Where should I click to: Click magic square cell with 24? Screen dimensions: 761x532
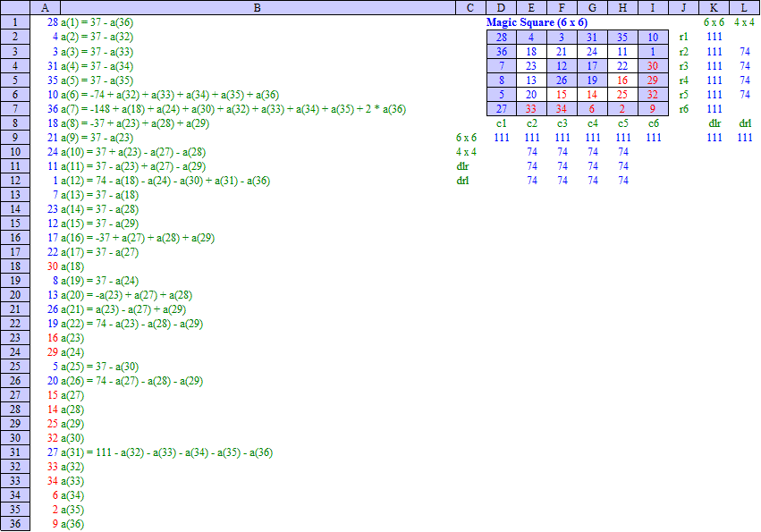point(592,52)
